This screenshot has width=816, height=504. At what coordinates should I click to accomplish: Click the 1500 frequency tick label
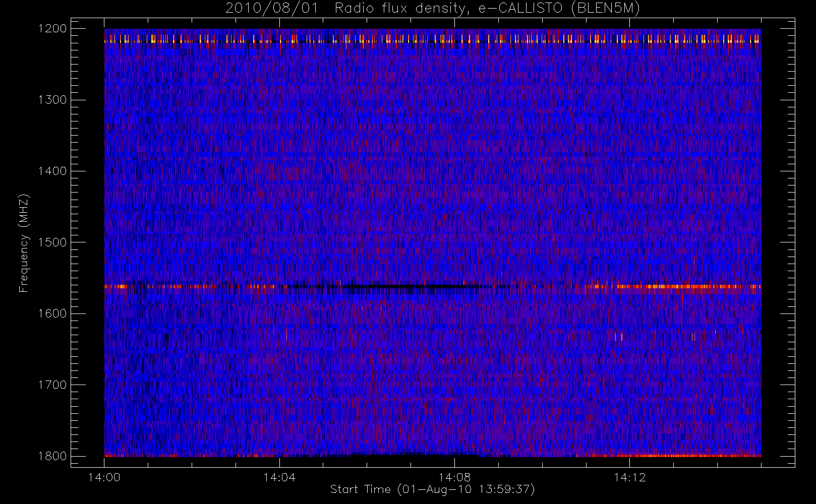pos(53,242)
